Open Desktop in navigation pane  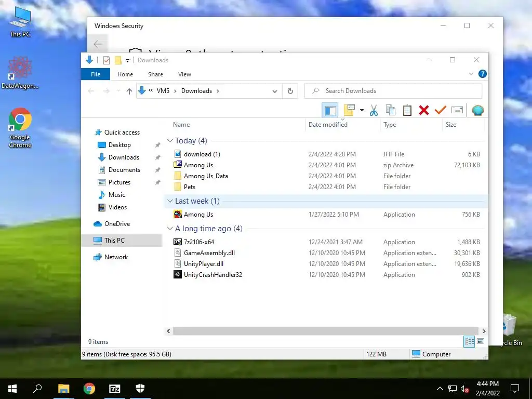pyautogui.click(x=119, y=145)
